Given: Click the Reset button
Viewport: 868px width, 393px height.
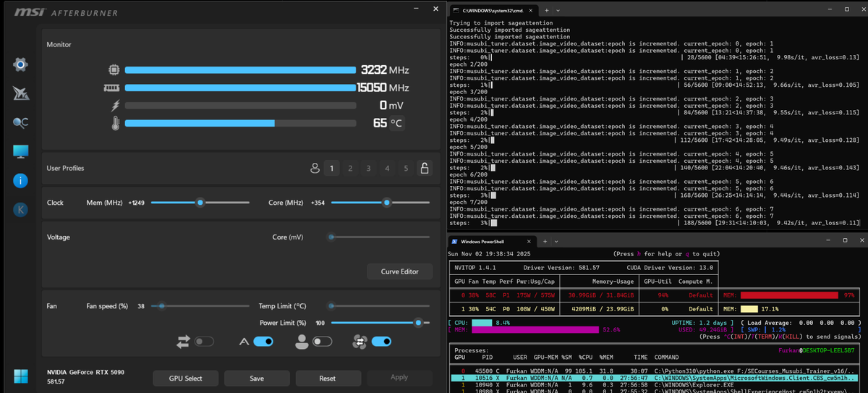Looking at the screenshot, I should (x=327, y=378).
